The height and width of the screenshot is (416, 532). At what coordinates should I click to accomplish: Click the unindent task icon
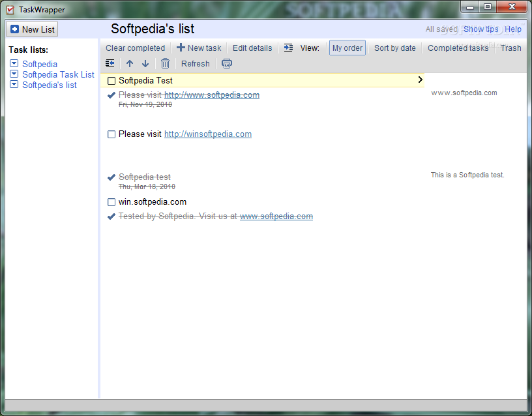[x=110, y=63]
